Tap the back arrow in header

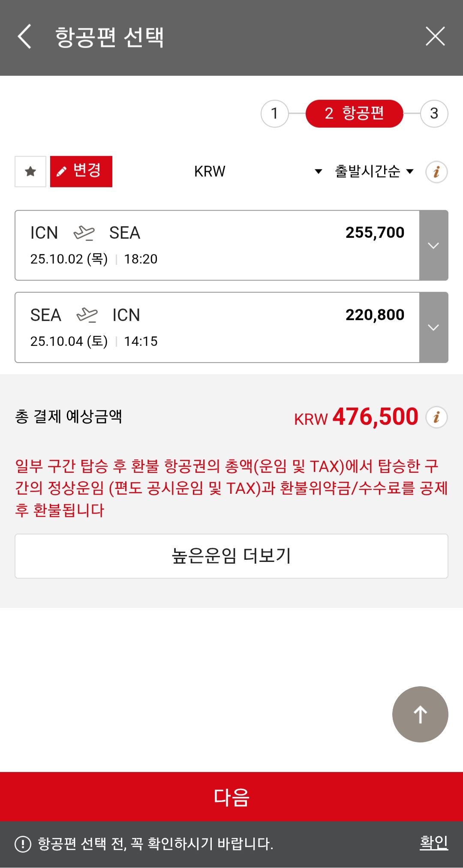click(24, 36)
